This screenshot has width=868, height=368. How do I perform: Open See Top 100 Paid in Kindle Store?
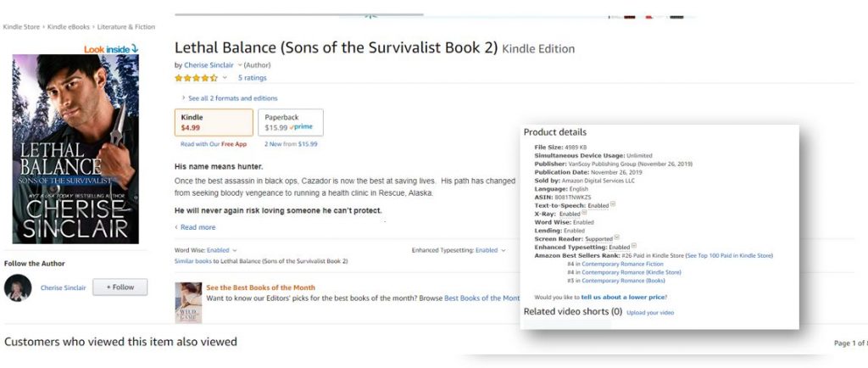click(x=729, y=255)
